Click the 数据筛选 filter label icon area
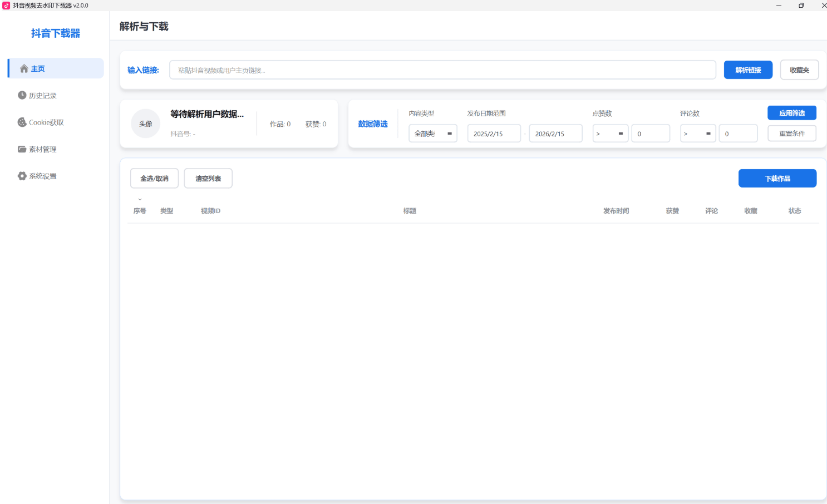 (373, 123)
